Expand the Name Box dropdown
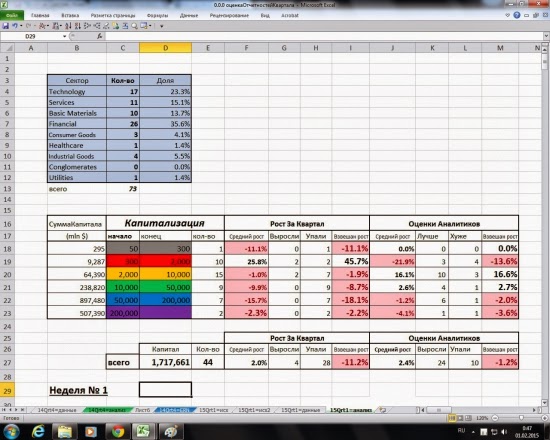The image size is (550, 440). (65, 36)
